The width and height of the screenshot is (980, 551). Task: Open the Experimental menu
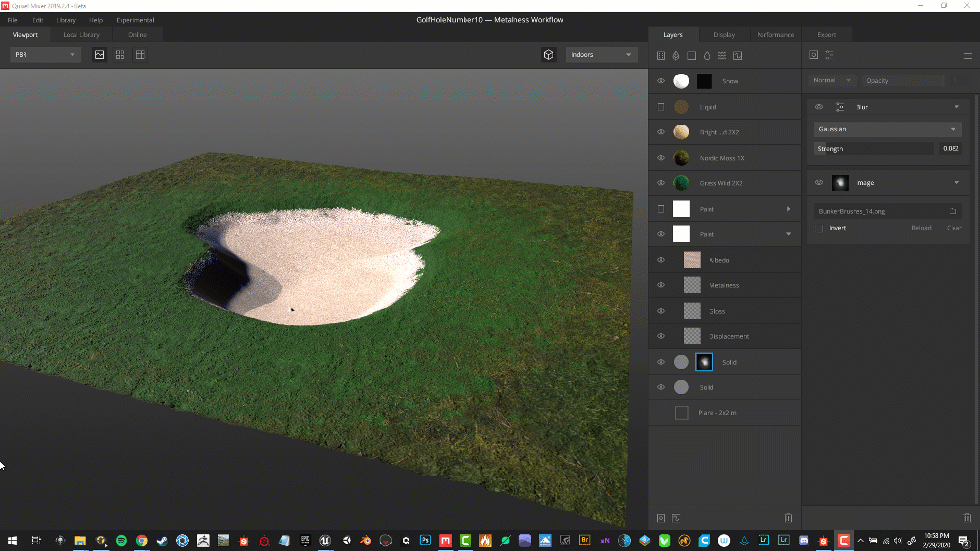[134, 20]
